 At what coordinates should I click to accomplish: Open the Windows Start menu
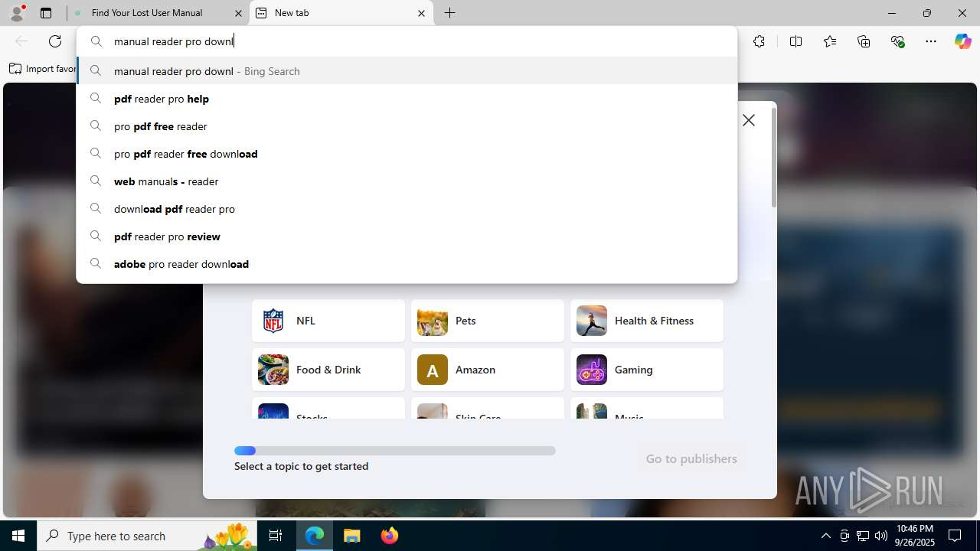pos(18,536)
